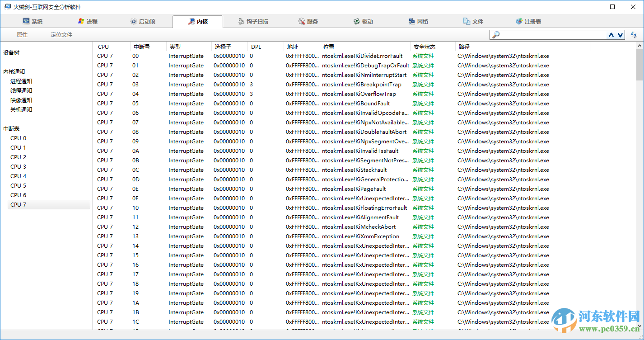Viewport: 644px width, 340px height.
Task: Jump to next search result arrow
Action: (621, 35)
